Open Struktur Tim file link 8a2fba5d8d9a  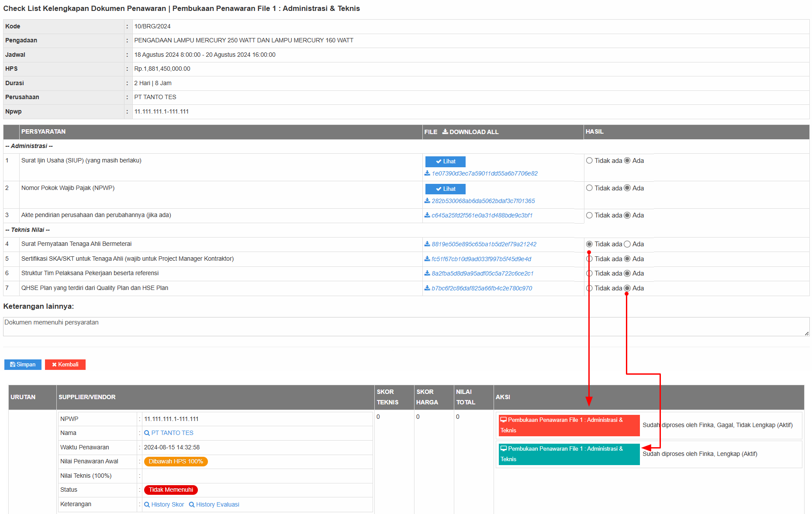pyautogui.click(x=482, y=273)
